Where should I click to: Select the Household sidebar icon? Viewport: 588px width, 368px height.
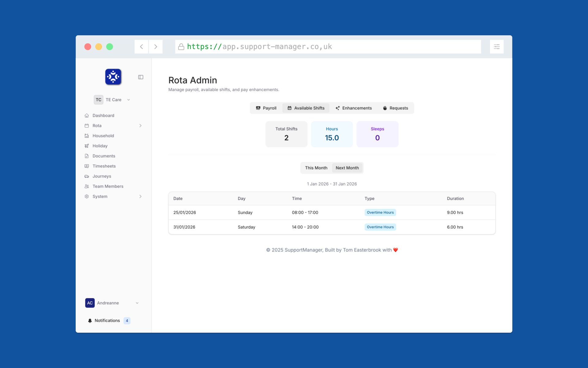point(87,136)
